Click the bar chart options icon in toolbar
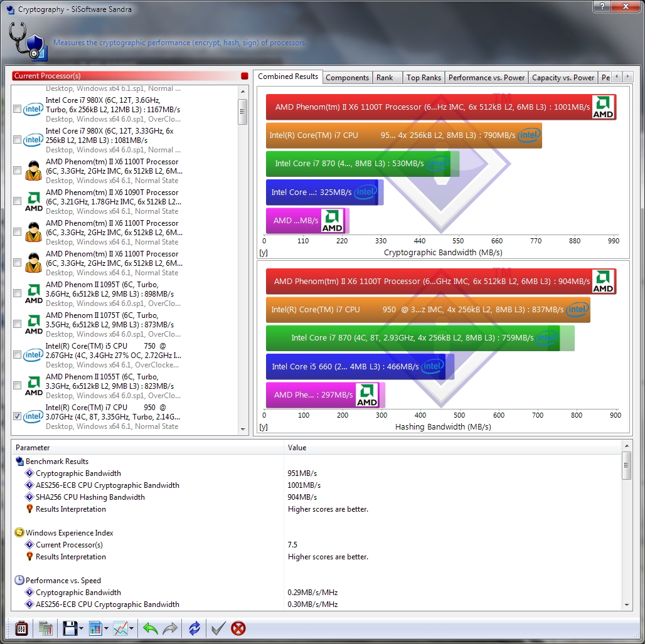This screenshot has width=645, height=644. (x=95, y=628)
